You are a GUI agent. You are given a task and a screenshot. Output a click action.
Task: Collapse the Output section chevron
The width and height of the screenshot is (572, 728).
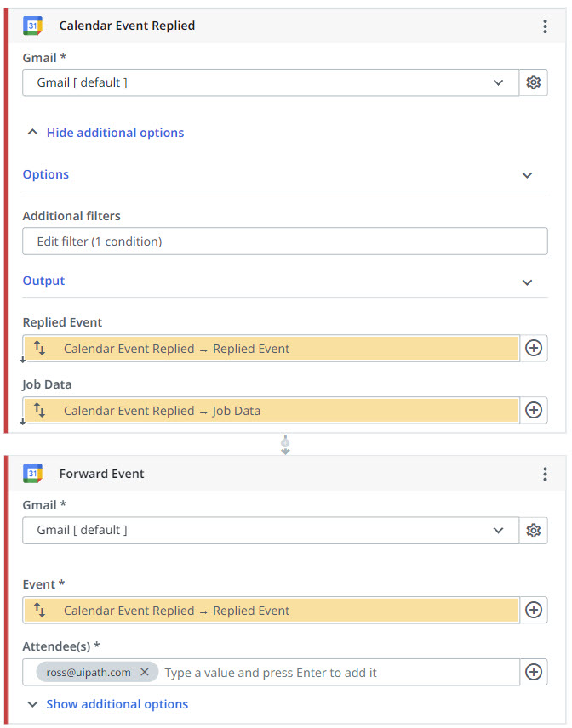527,282
